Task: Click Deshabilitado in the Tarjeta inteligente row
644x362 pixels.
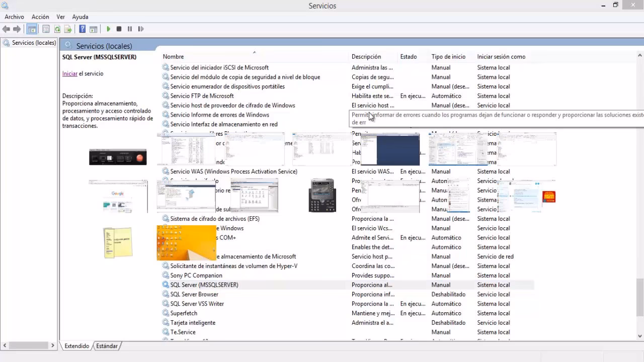Action: coord(448,323)
